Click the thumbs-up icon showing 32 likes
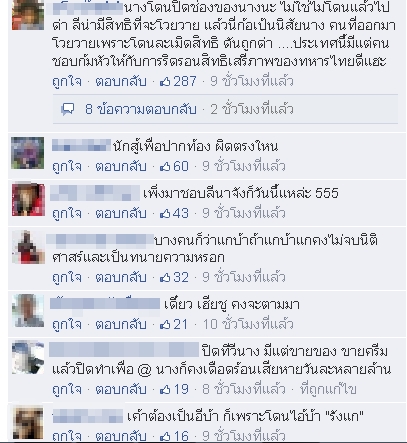Screen dimensions: 407x443 click(165, 277)
